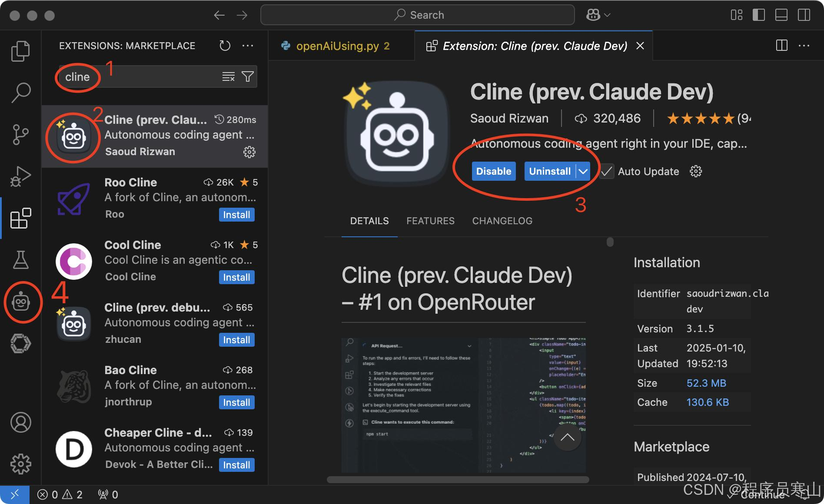Open the Explorer view in the activity bar
The width and height of the screenshot is (824, 504).
(x=20, y=51)
